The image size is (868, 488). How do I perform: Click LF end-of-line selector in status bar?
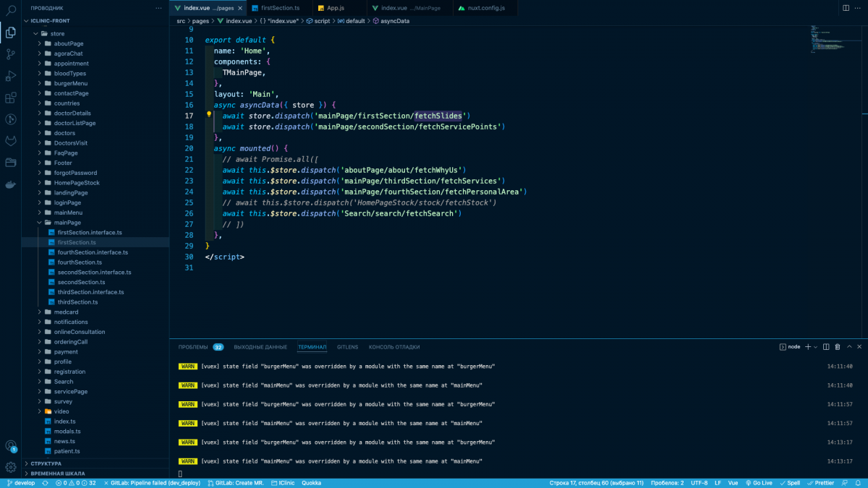(x=718, y=483)
